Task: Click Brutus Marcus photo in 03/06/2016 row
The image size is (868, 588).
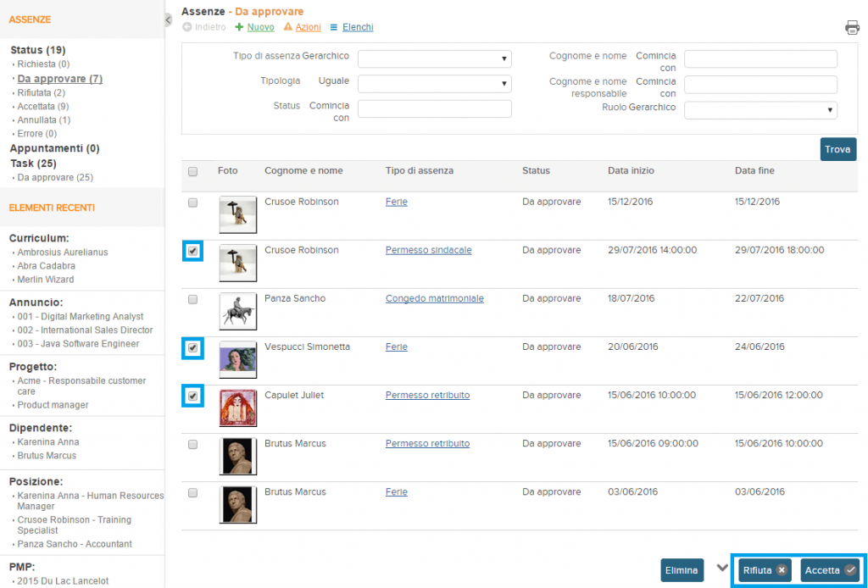Action: tap(238, 505)
